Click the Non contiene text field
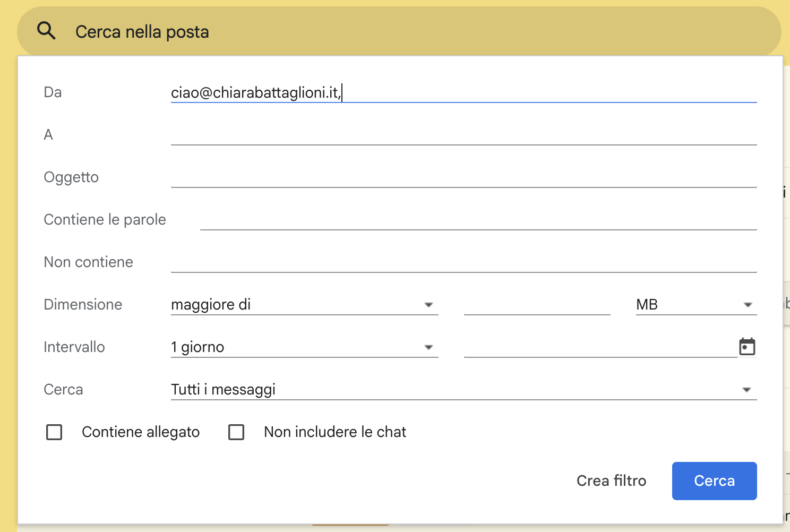The image size is (790, 532). pyautogui.click(x=463, y=262)
